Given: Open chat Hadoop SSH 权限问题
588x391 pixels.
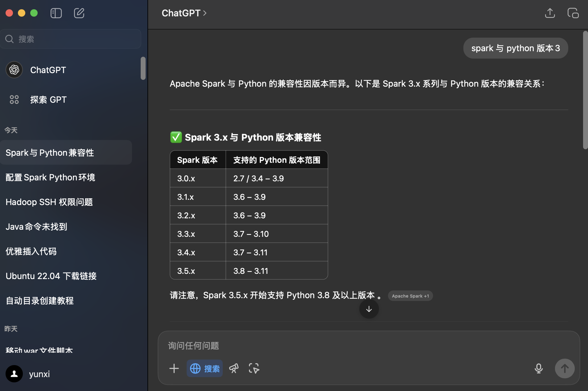Looking at the screenshot, I should click(66, 202).
